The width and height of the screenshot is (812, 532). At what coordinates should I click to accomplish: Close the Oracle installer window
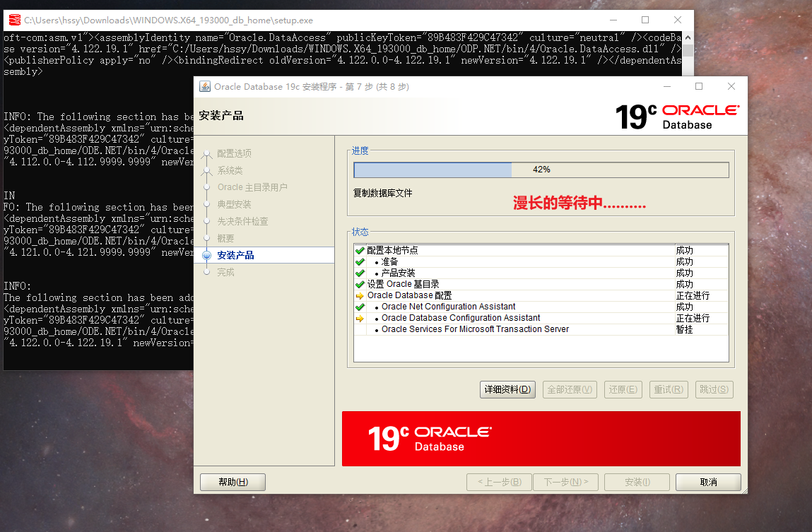tap(731, 86)
